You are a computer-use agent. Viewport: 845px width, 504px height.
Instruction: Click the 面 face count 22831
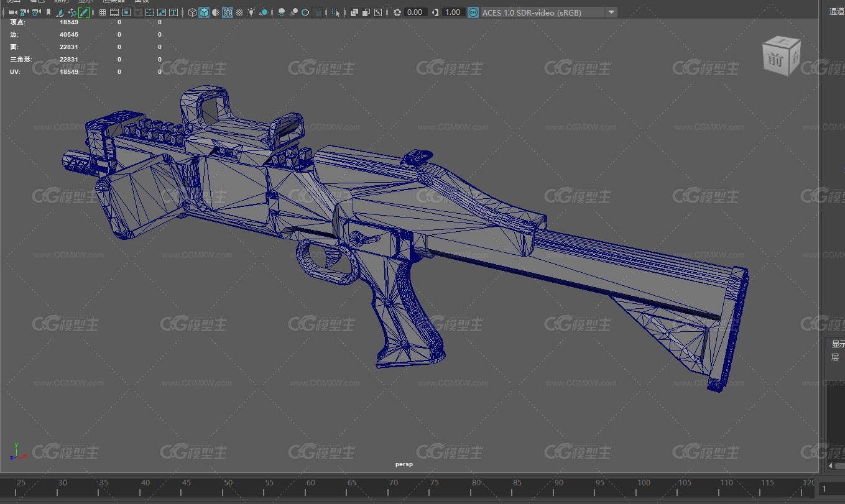pyautogui.click(x=69, y=47)
